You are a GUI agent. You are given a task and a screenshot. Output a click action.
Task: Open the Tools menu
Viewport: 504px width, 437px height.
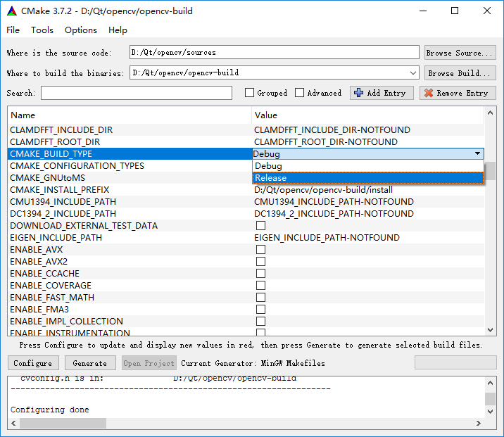pos(42,30)
